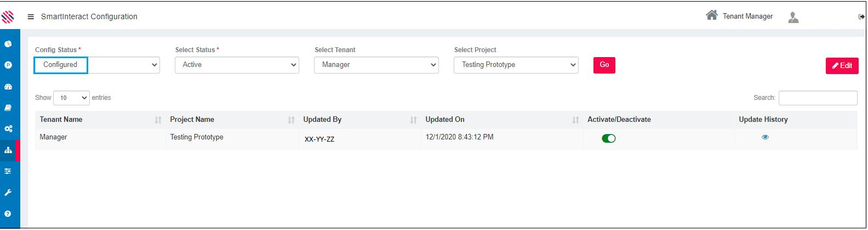Open the user profile avatar
Image resolution: width=868 pixels, height=230 pixels.
coord(793,18)
